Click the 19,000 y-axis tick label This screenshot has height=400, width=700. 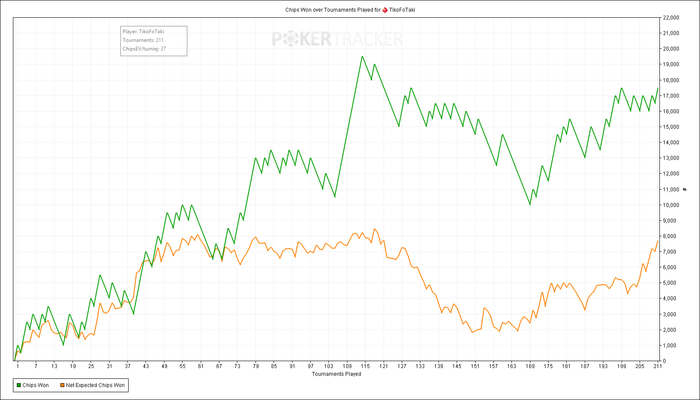670,64
